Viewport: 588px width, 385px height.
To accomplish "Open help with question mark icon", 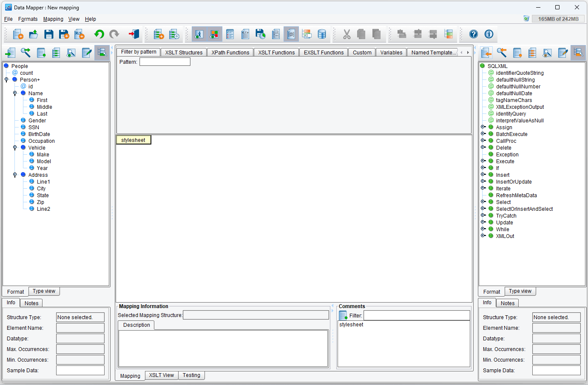I will point(474,34).
